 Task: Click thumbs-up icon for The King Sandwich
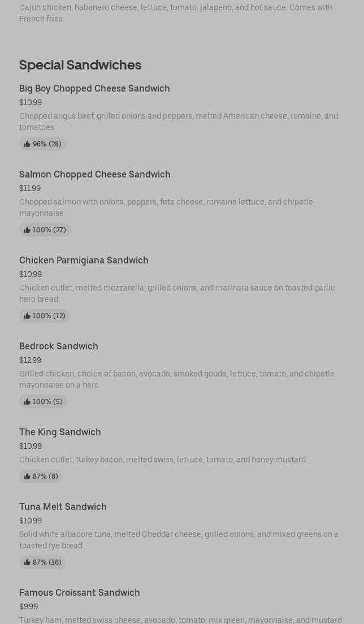click(27, 476)
